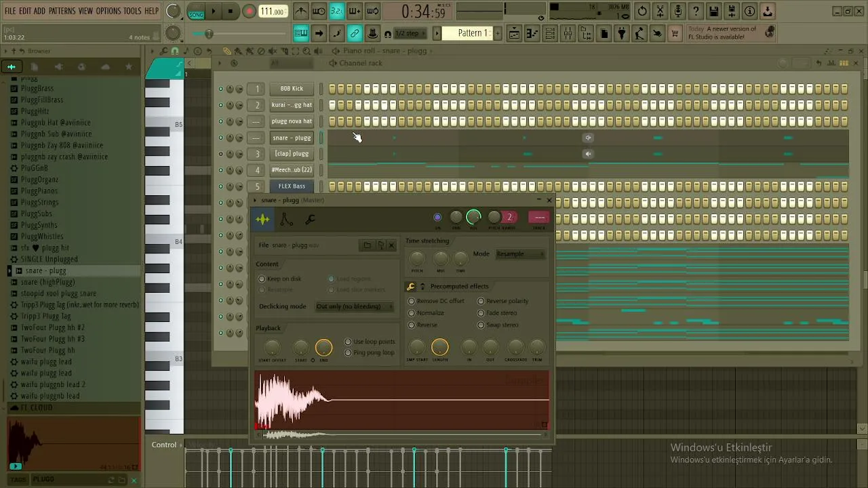Screen dimensions: 868x488
Task: Expand the FL CLOUD browser section
Action: (36, 408)
